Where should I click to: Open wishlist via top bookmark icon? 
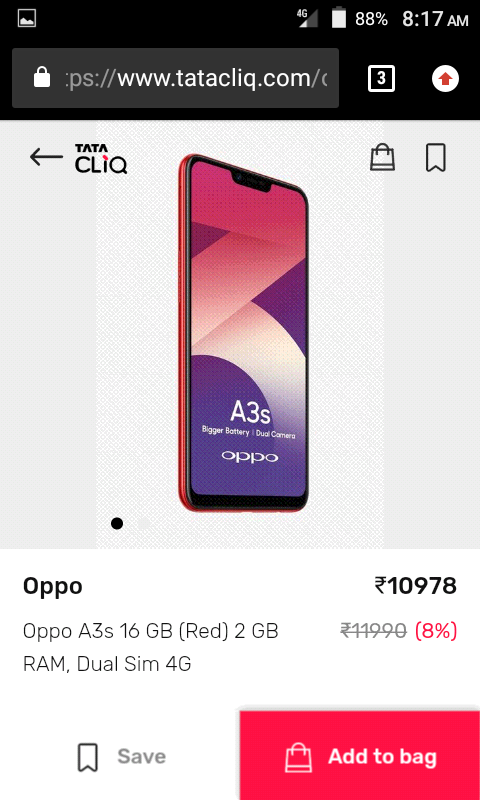click(x=436, y=157)
